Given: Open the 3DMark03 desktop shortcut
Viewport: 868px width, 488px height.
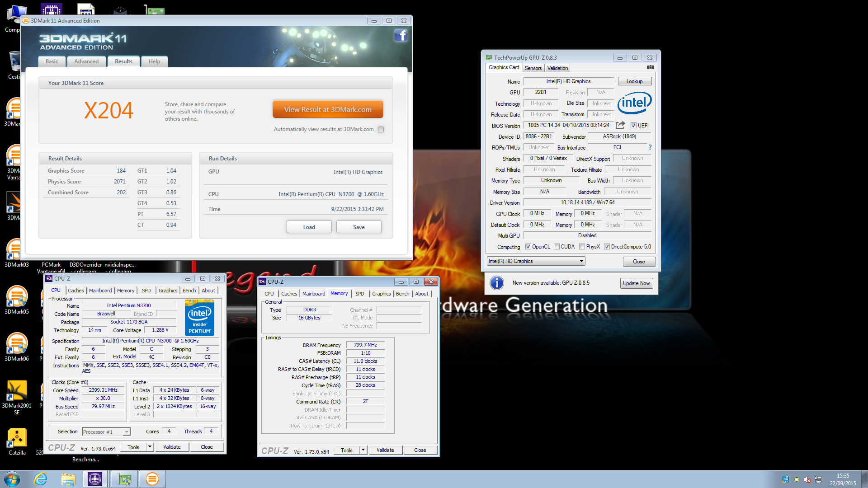Looking at the screenshot, I should pos(17,253).
